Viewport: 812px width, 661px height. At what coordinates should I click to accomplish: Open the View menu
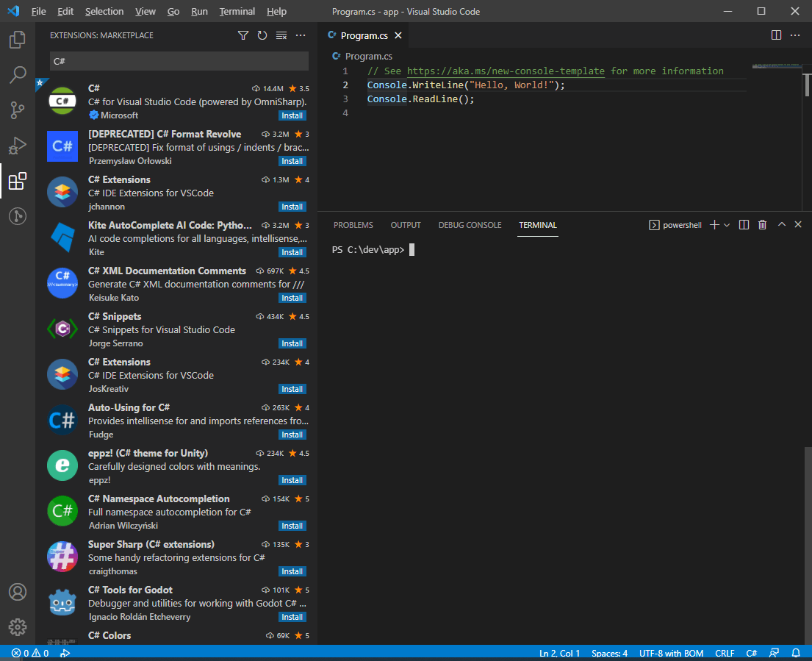coord(145,12)
